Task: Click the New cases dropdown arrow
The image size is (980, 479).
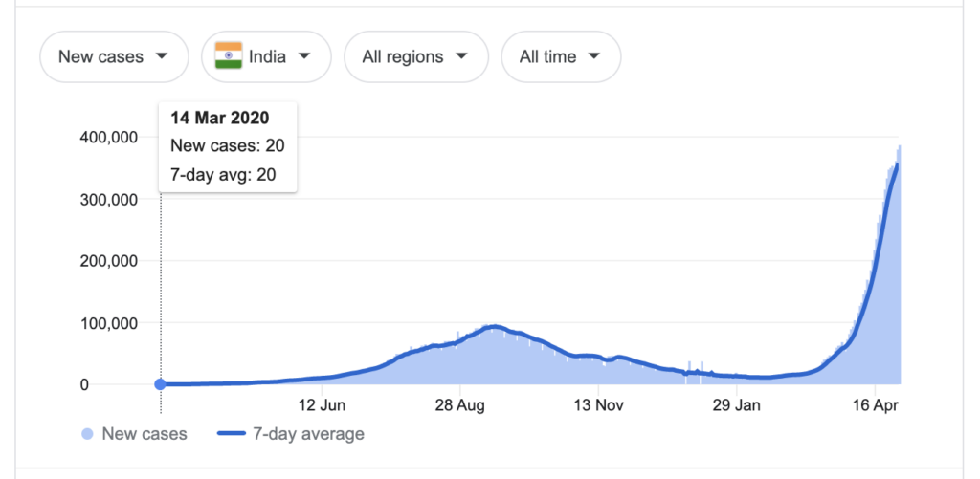Action: click(x=161, y=56)
